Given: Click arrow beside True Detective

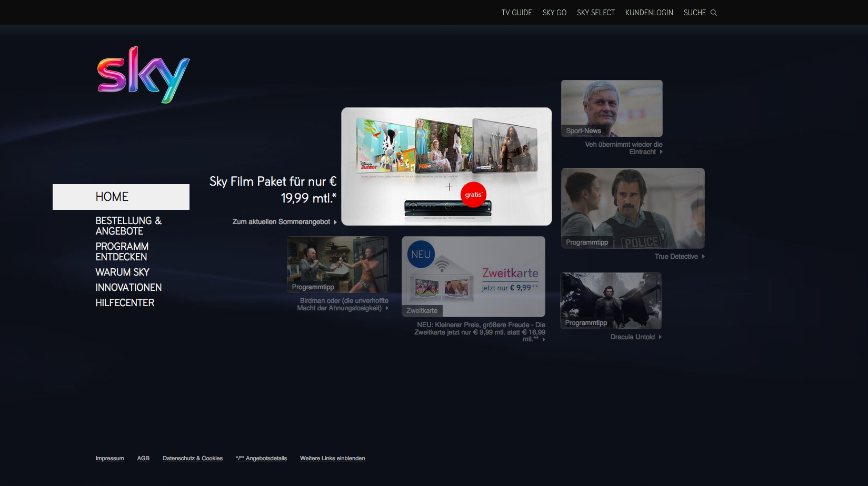Looking at the screenshot, I should point(703,257).
